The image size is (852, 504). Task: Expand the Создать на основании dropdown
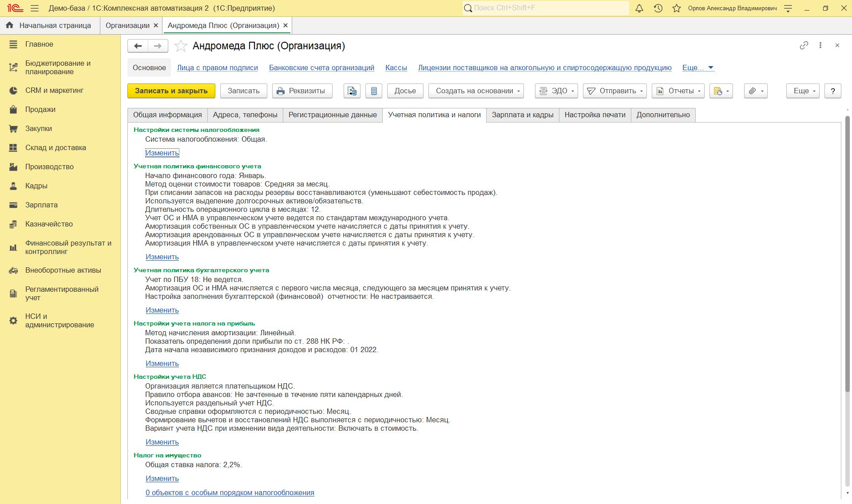click(x=476, y=91)
